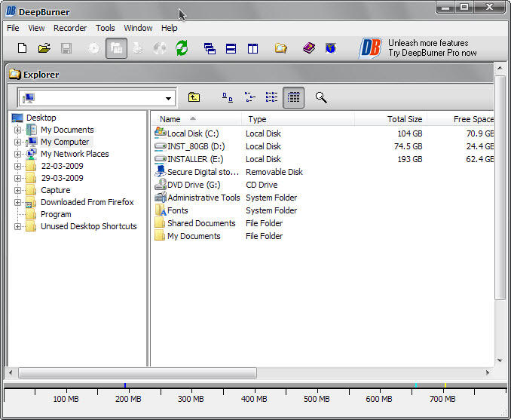511x420 pixels.
Task: Sort by the Name column header
Action: pyautogui.click(x=197, y=119)
